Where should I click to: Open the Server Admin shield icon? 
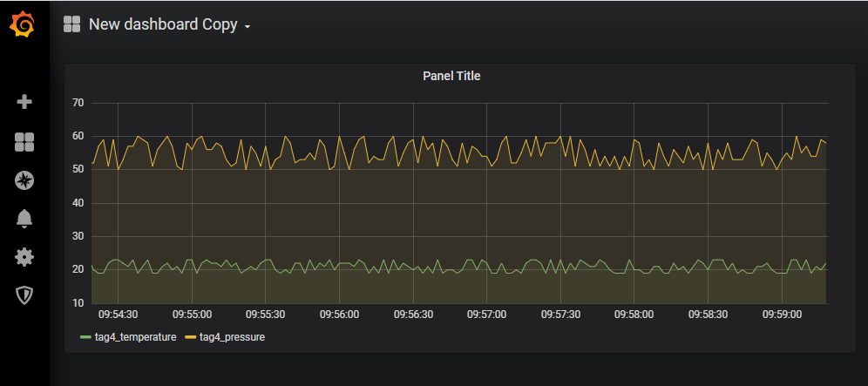pos(24,295)
